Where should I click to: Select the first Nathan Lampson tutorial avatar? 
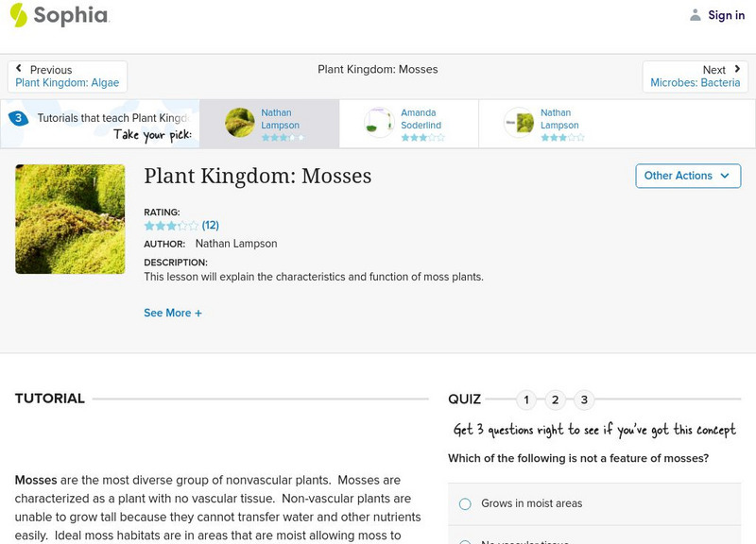coord(240,123)
